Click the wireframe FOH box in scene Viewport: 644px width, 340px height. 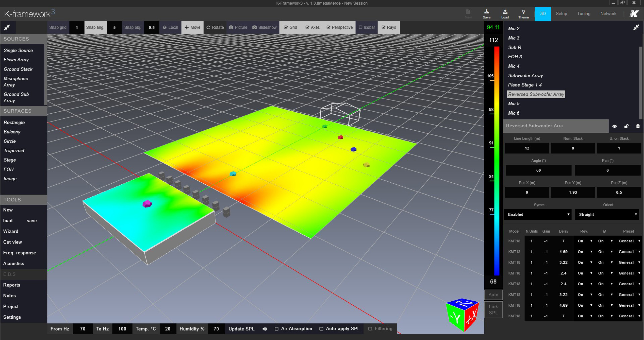tap(340, 114)
